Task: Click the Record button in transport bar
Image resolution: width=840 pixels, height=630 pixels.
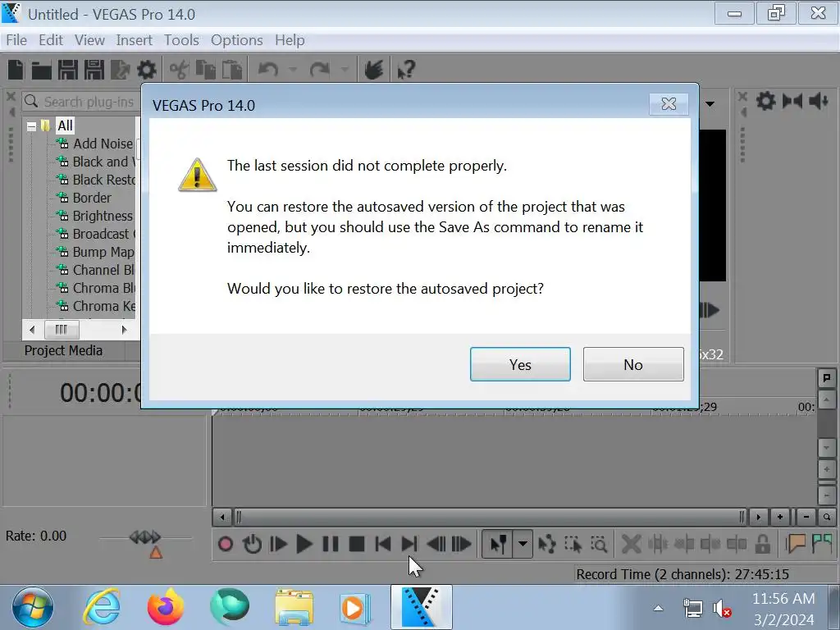Action: (226, 545)
